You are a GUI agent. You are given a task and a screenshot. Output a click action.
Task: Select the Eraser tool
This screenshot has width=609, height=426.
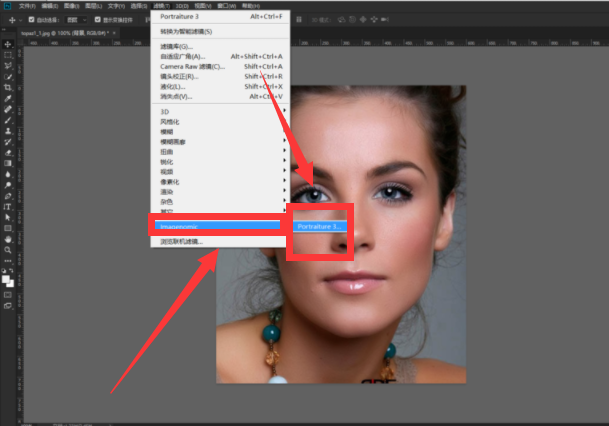[x=8, y=152]
